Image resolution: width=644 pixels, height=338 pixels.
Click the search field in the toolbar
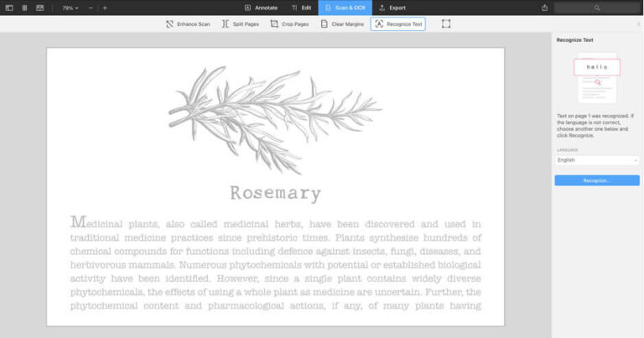(x=597, y=8)
